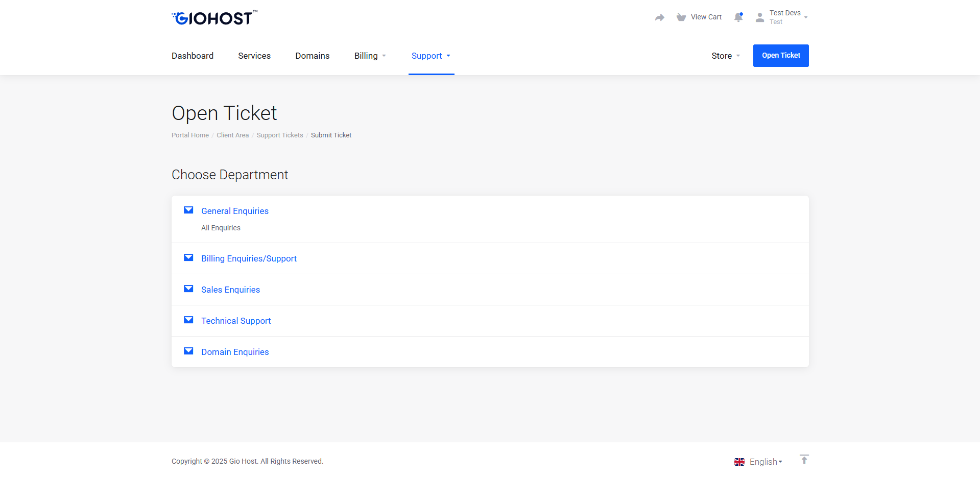Click the share arrow icon in header
The height and width of the screenshot is (477, 980).
(x=660, y=17)
